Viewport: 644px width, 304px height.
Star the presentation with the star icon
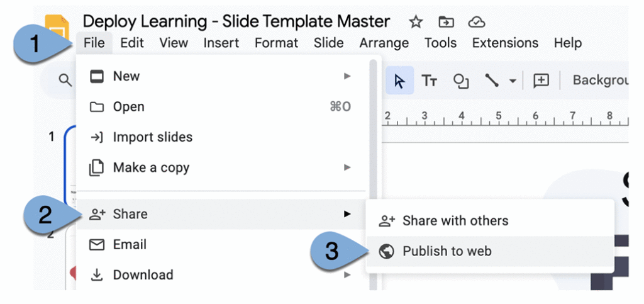pyautogui.click(x=416, y=22)
